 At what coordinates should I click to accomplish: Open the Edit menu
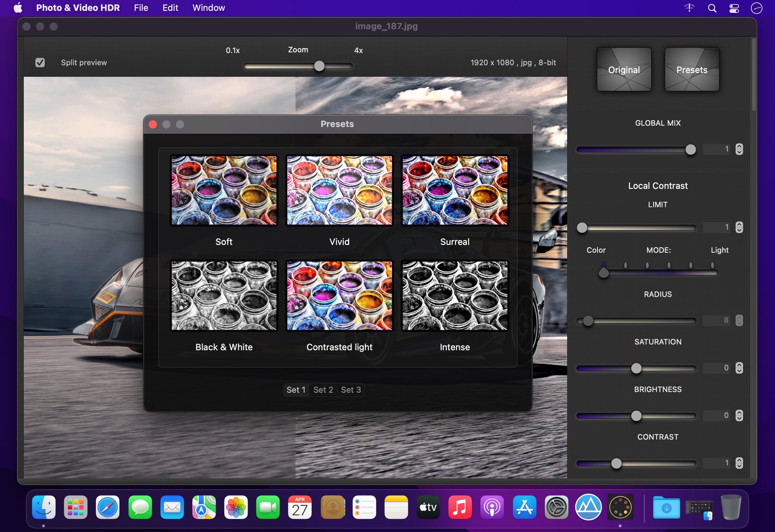[x=170, y=8]
